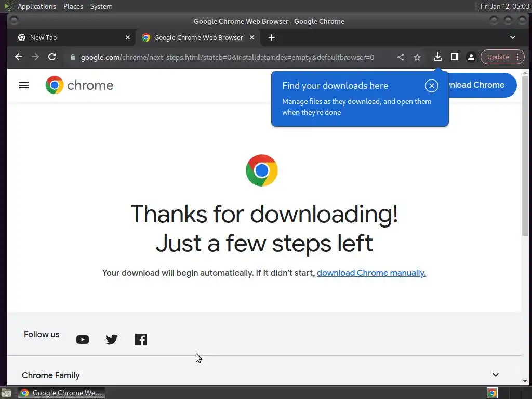Click the Google Chrome taskbar window button
Viewport: 532px width, 399px height.
pos(61,393)
